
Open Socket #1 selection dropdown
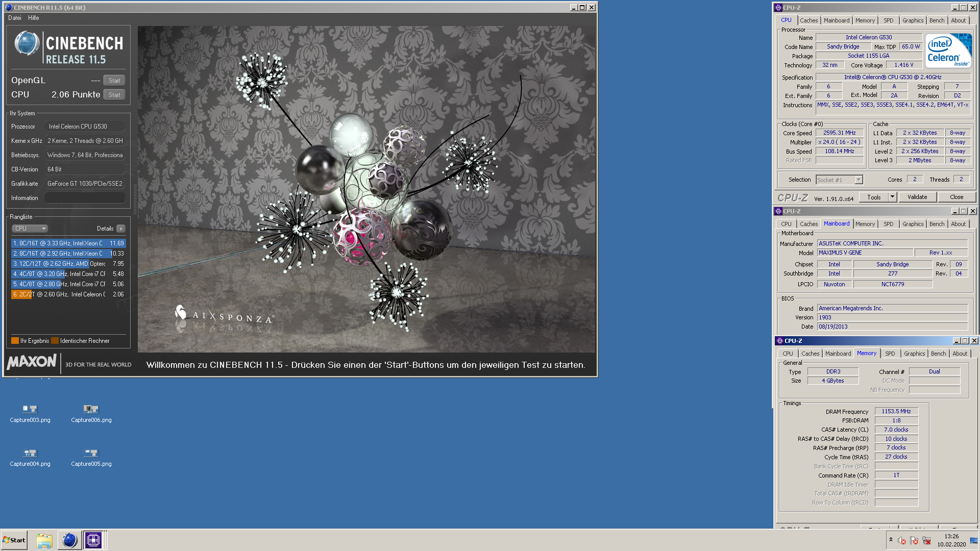[x=839, y=180]
